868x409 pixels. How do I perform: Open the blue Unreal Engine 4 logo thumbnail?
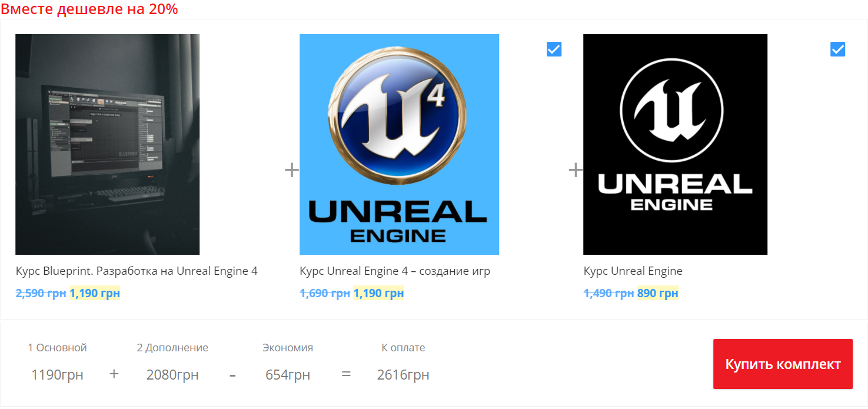click(399, 144)
